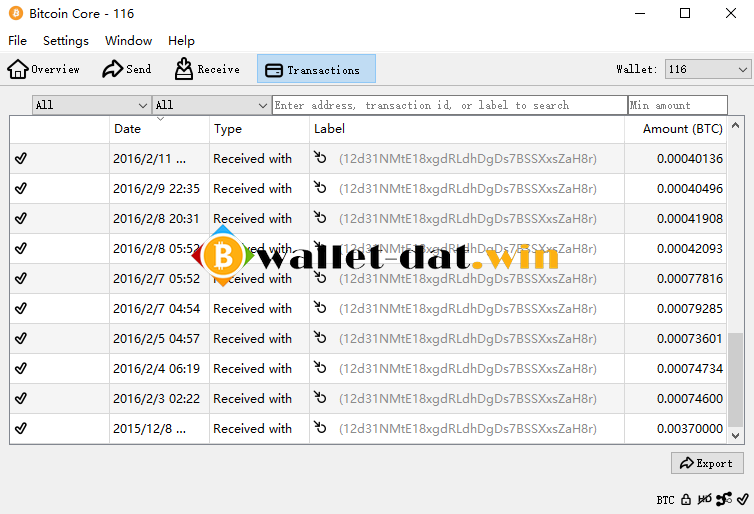Click the blockchain sync checkmark icon
The height and width of the screenshot is (514, 754).
click(x=743, y=500)
